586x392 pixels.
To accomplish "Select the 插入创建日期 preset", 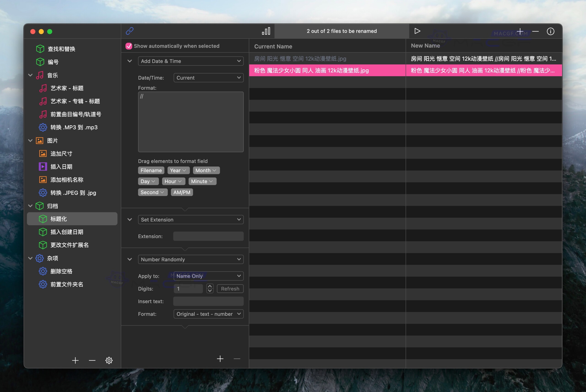I will pyautogui.click(x=67, y=232).
